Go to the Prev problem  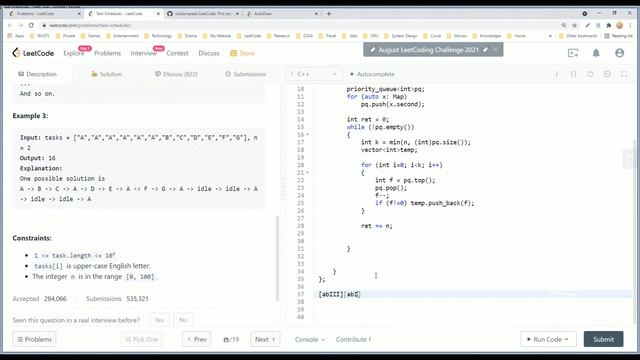tap(196, 339)
